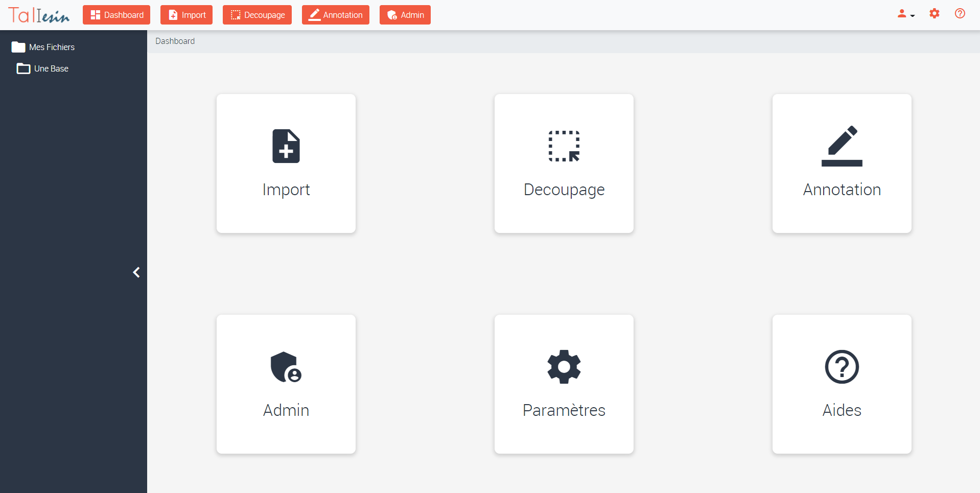980x493 pixels.
Task: Open the Une Base folder
Action: point(42,68)
